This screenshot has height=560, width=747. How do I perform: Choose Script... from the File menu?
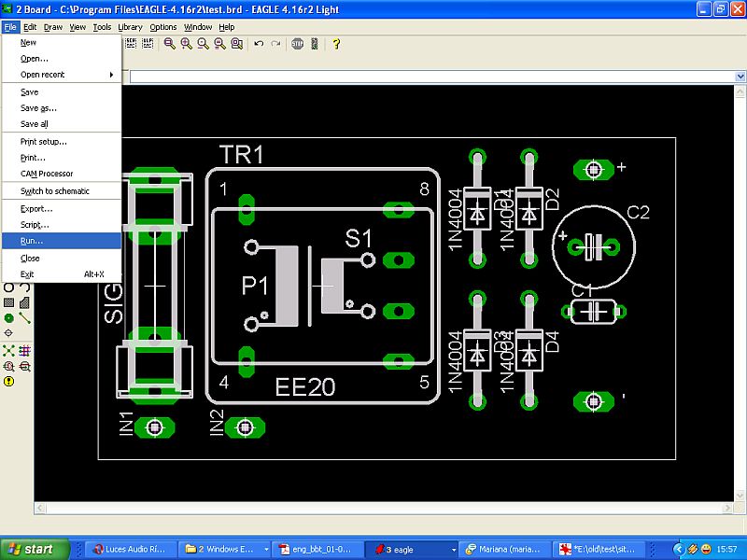(x=62, y=225)
